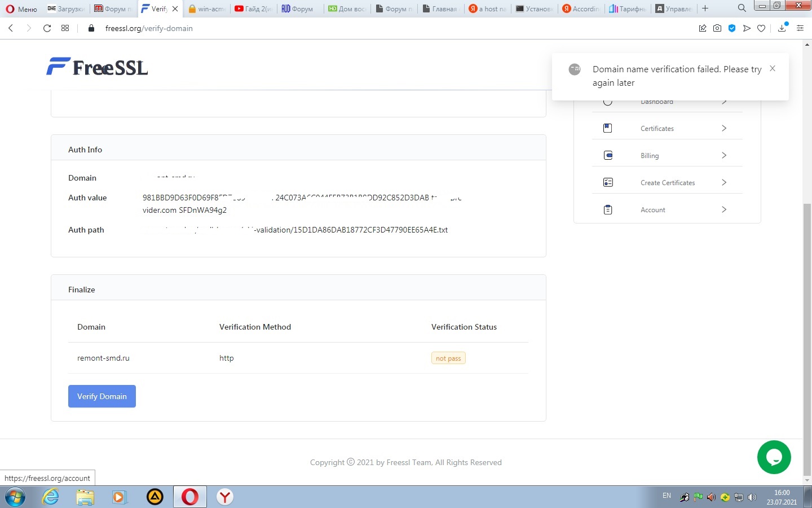Click the Certificates sidebar icon
812x508 pixels.
pyautogui.click(x=607, y=128)
